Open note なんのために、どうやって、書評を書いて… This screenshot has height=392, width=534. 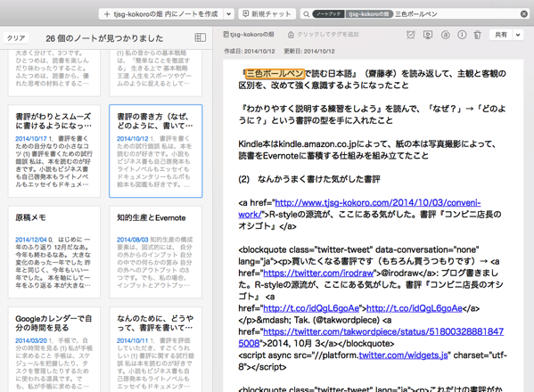(x=156, y=349)
